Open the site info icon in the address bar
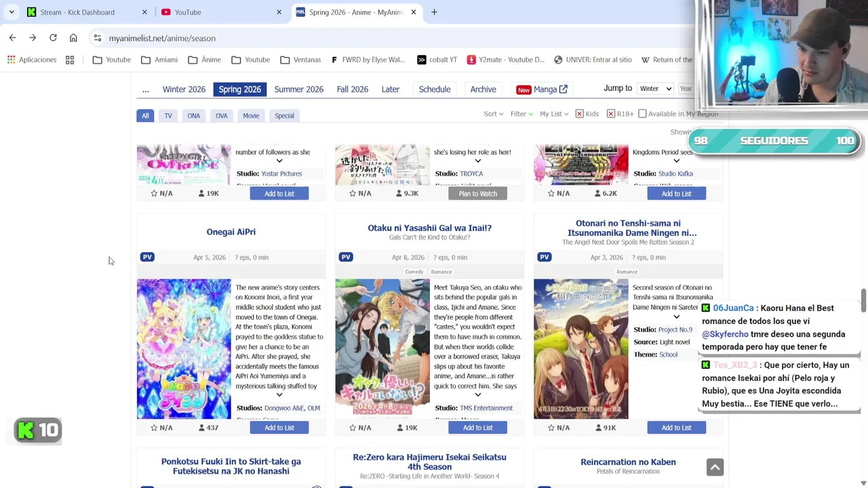 (98, 38)
